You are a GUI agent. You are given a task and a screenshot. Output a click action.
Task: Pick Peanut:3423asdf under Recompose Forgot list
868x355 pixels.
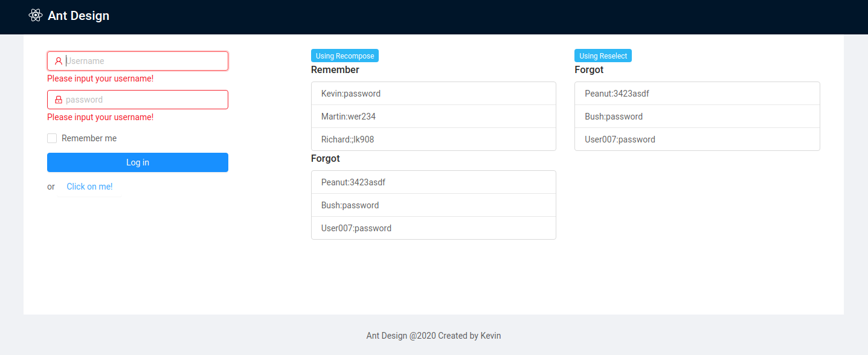tap(434, 182)
